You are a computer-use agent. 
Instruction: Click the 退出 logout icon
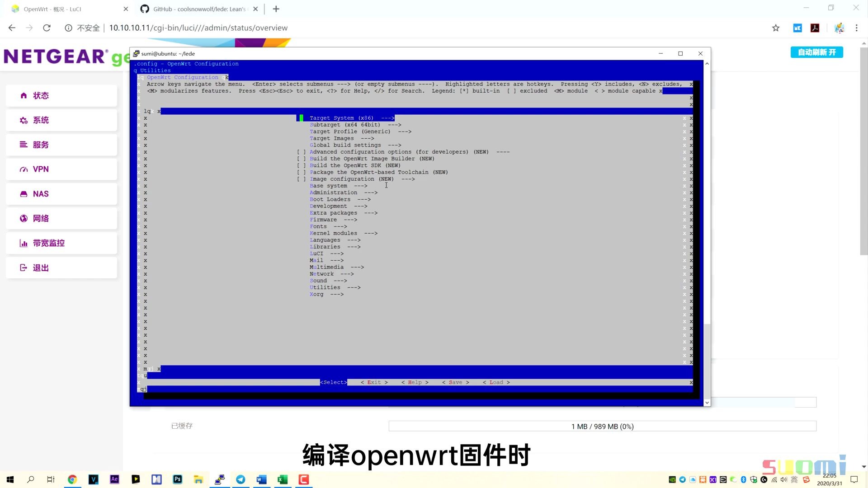(24, 267)
